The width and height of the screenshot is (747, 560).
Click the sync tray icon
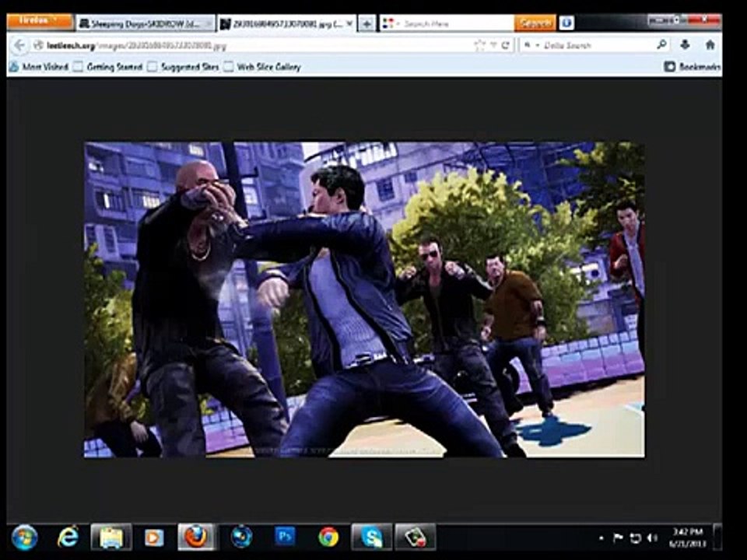coord(635,538)
